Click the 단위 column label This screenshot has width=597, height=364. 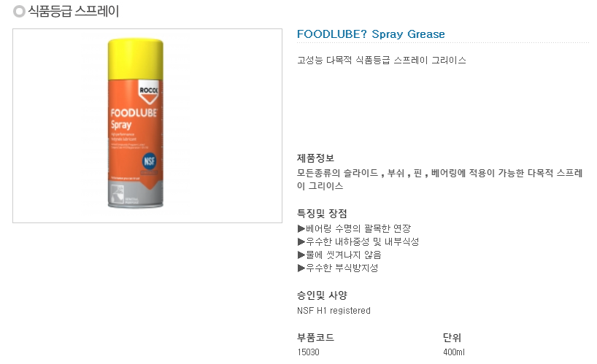click(x=452, y=338)
